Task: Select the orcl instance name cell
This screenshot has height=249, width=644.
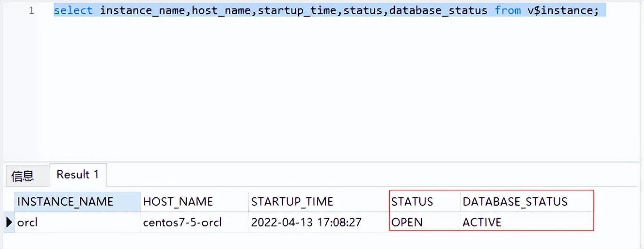Action: point(77,222)
